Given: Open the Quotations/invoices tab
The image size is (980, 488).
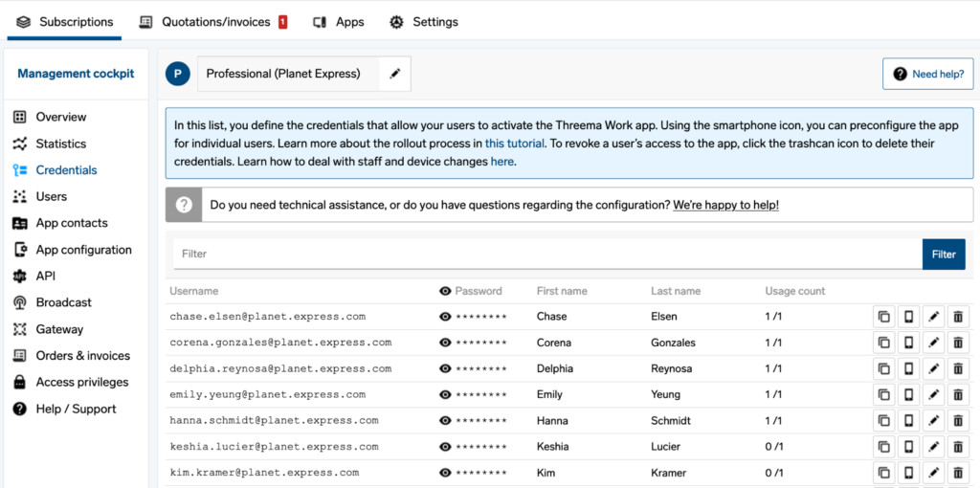Looking at the screenshot, I should 212,22.
